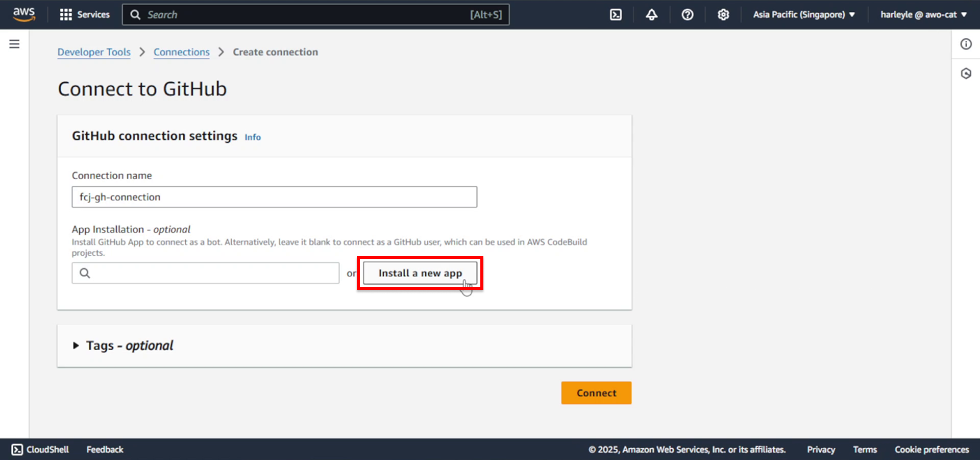Click the Connect to GitHub heading

pyautogui.click(x=142, y=89)
